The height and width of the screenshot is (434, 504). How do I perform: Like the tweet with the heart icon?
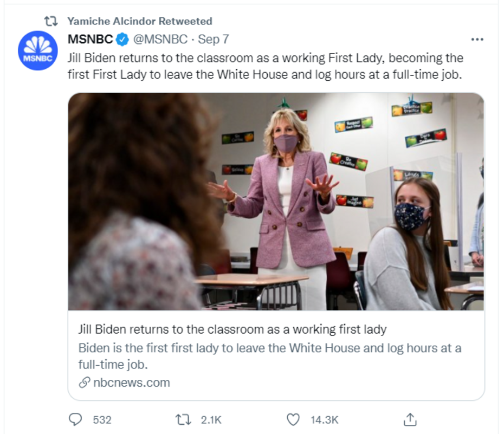point(293,419)
